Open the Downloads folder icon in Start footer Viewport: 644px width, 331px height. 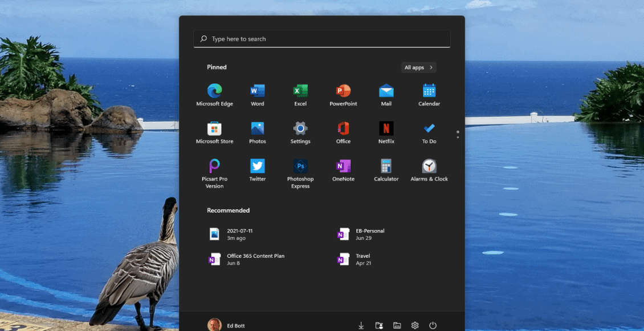click(x=361, y=326)
